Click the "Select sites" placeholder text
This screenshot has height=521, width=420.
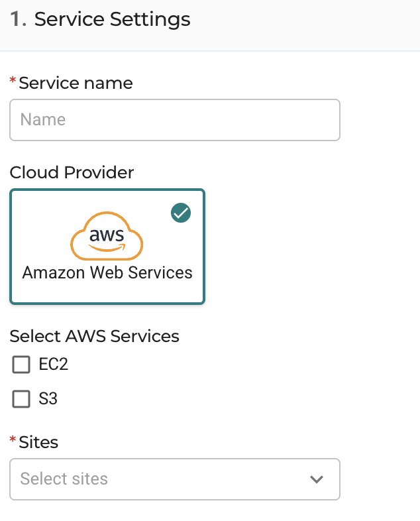pyautogui.click(x=64, y=479)
